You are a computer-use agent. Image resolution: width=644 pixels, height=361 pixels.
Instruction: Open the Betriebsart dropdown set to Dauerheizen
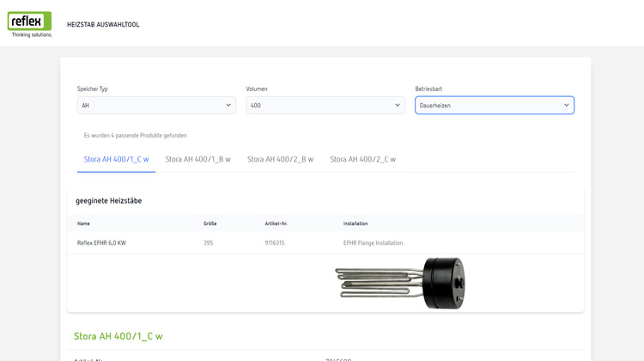495,105
